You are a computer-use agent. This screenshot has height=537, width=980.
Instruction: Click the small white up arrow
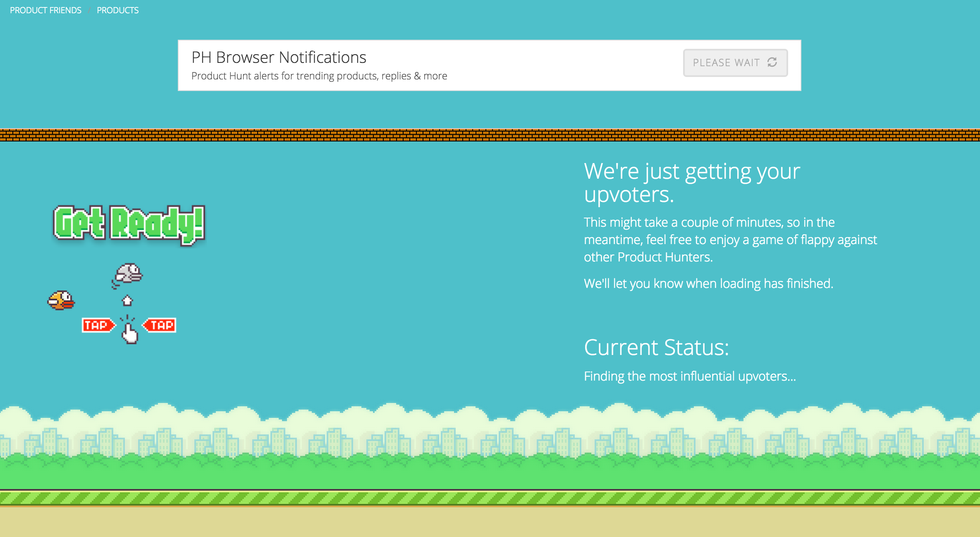127,300
